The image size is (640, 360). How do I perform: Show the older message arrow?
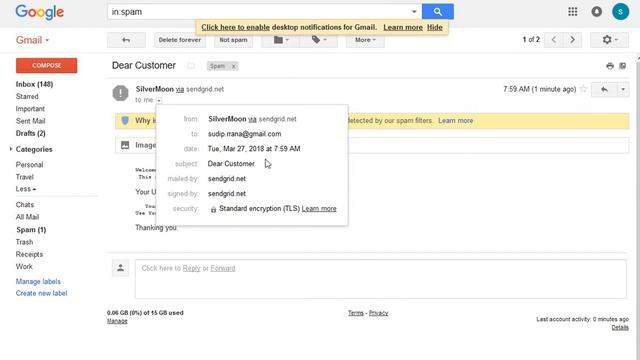point(572,40)
